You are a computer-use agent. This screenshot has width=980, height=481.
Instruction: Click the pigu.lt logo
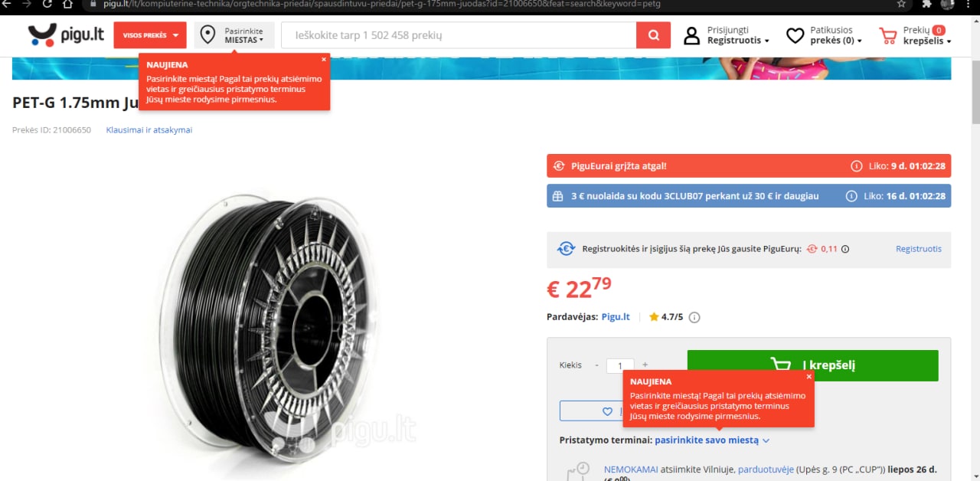(x=66, y=35)
